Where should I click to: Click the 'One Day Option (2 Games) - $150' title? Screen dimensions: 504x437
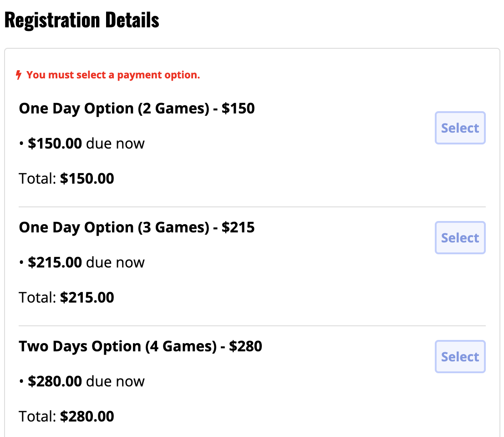coord(137,108)
